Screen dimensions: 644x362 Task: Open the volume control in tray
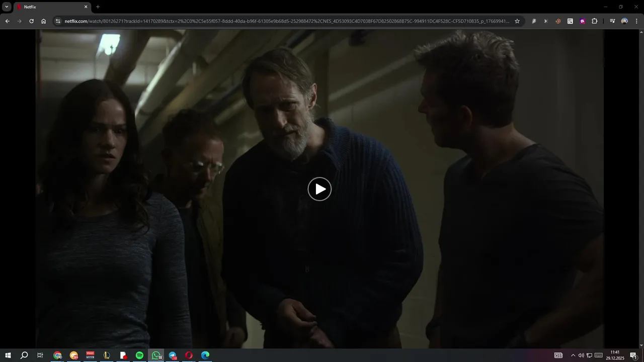coord(581,355)
